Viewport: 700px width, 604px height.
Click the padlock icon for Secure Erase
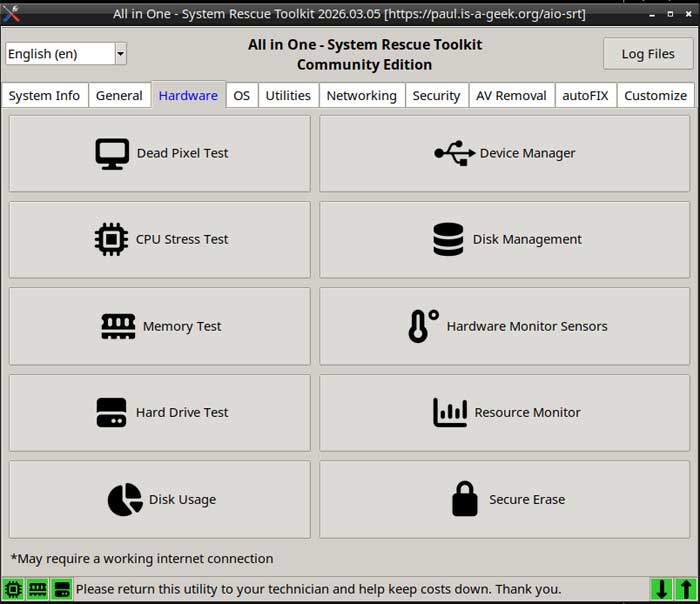click(x=465, y=499)
